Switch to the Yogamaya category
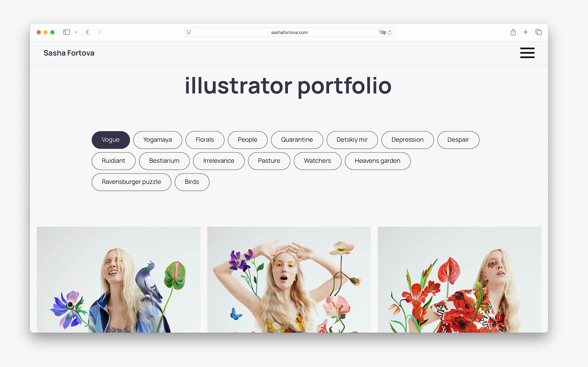This screenshot has width=588, height=367. [x=157, y=140]
